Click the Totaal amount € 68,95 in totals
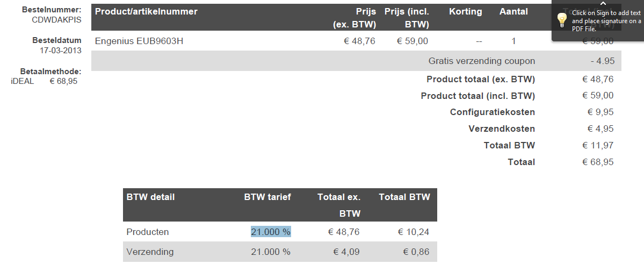 coord(597,162)
